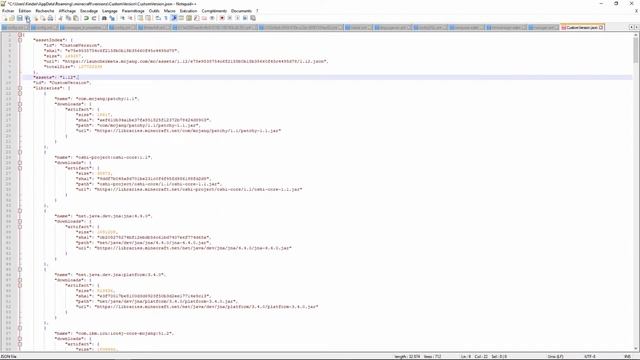
Task: Collapse "downloads" fold under oshi-project entry
Action: [x=20, y=162]
